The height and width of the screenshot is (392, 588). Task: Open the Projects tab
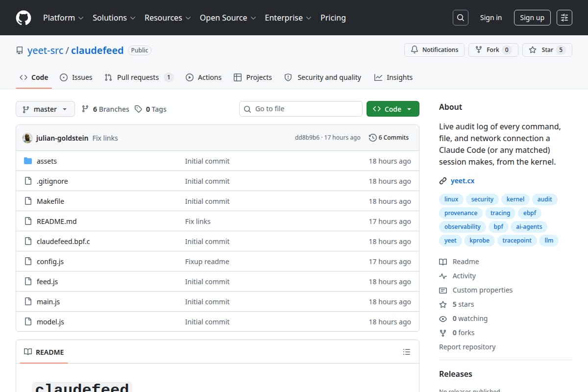(x=253, y=77)
